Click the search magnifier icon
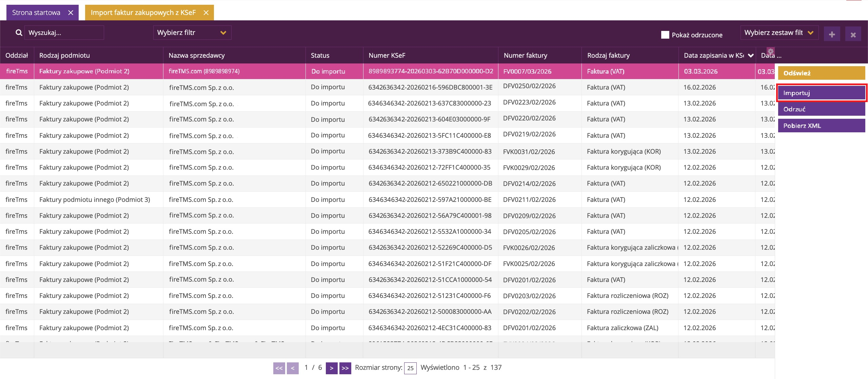The width and height of the screenshot is (868, 379). [19, 33]
